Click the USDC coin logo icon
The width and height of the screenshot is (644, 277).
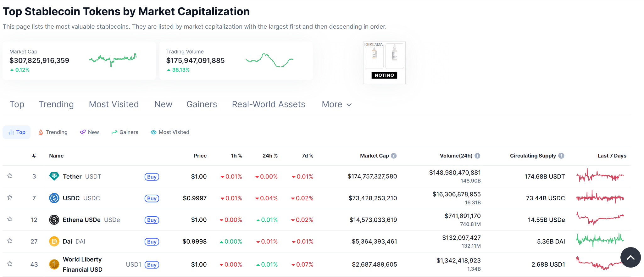coord(54,198)
